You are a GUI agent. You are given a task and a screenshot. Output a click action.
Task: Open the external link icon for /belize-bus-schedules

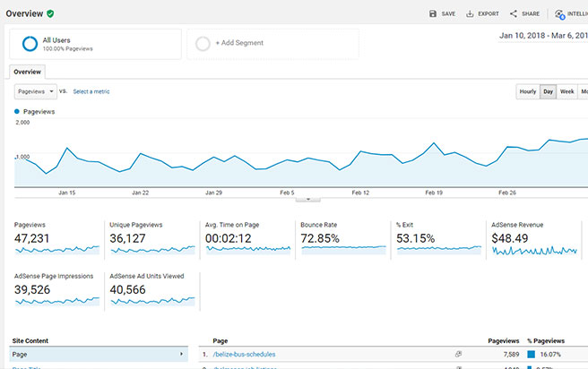(x=458, y=354)
